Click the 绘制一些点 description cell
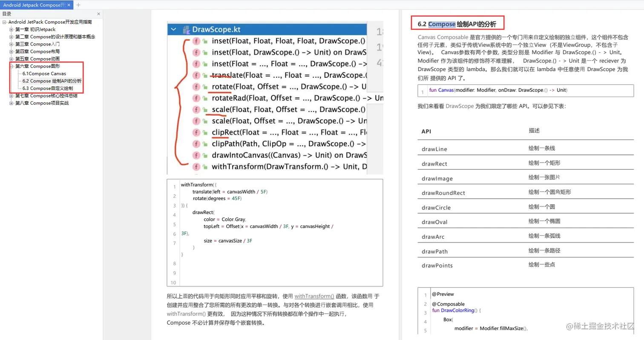644x340 pixels. click(x=542, y=265)
